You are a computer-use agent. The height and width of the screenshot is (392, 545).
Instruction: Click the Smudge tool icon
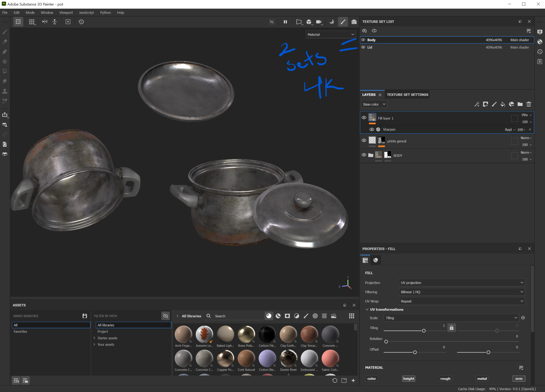pos(5,81)
